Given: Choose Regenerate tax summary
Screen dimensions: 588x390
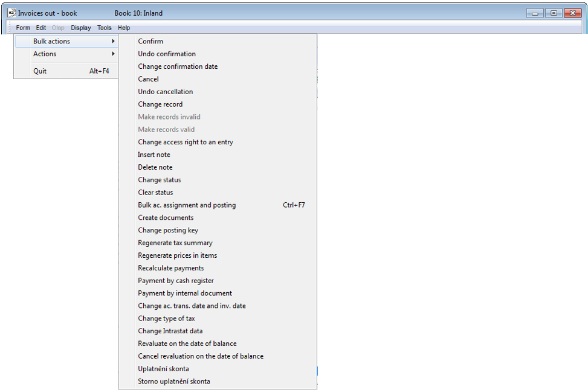Looking at the screenshot, I should pyautogui.click(x=218, y=243).
